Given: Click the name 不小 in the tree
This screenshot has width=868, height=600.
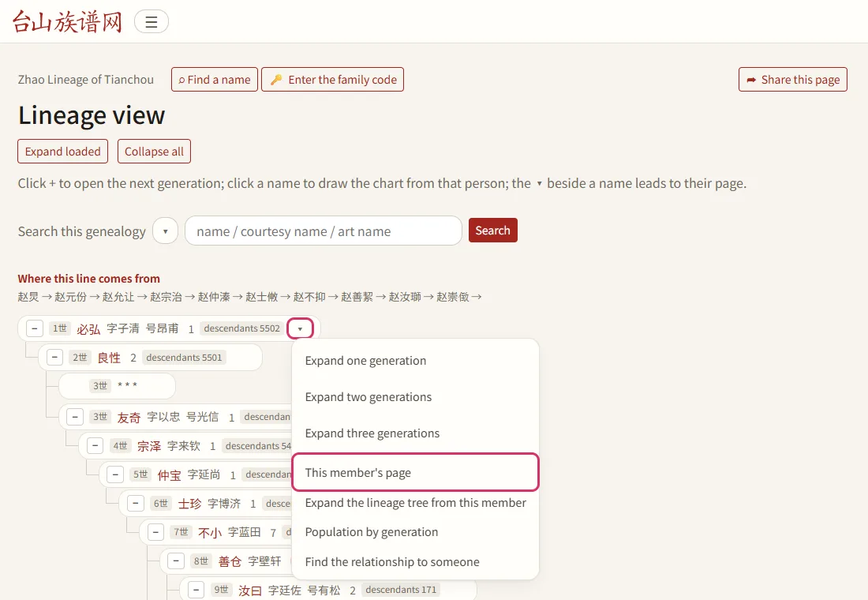Looking at the screenshot, I should click(x=210, y=532).
